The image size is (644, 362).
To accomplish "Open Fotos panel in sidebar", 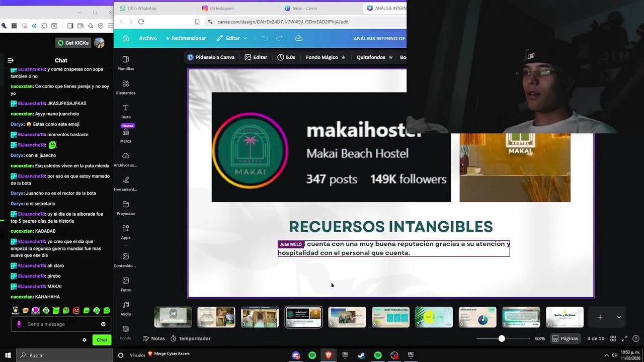I will pyautogui.click(x=126, y=284).
